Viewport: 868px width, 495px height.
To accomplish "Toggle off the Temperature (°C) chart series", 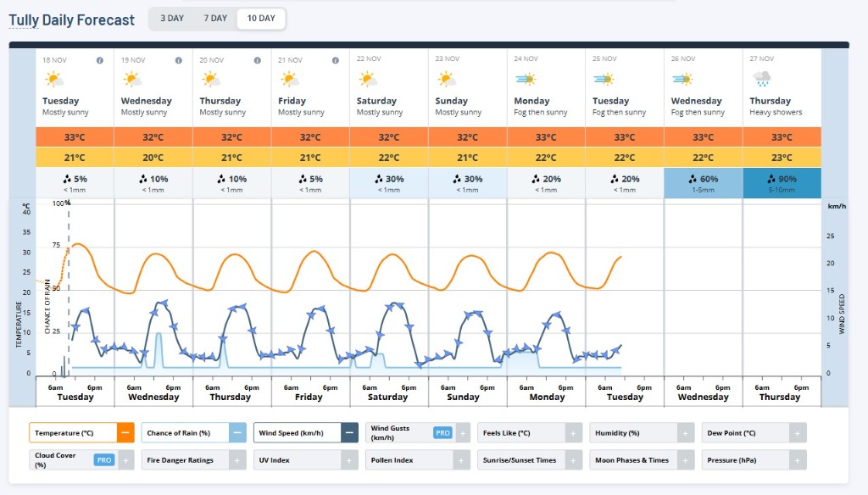I will point(125,433).
